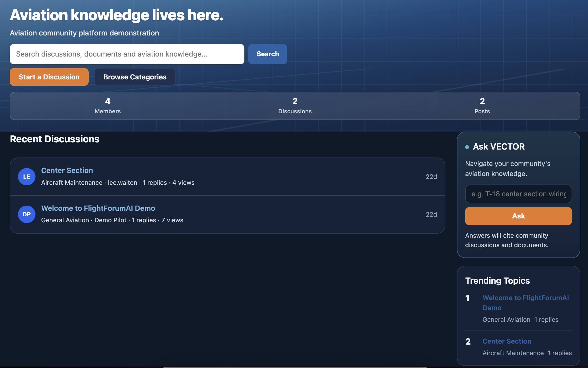Open Welcome to FlightForumAI Demo in Recent Discussions

[x=98, y=208]
